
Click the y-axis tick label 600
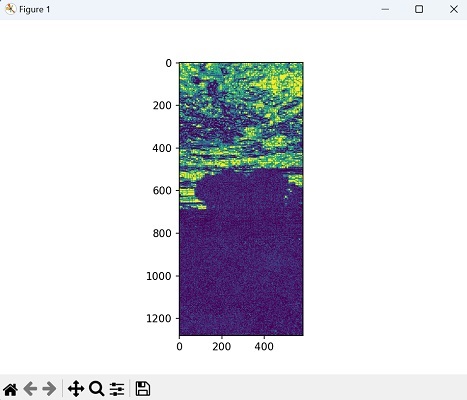click(x=162, y=191)
